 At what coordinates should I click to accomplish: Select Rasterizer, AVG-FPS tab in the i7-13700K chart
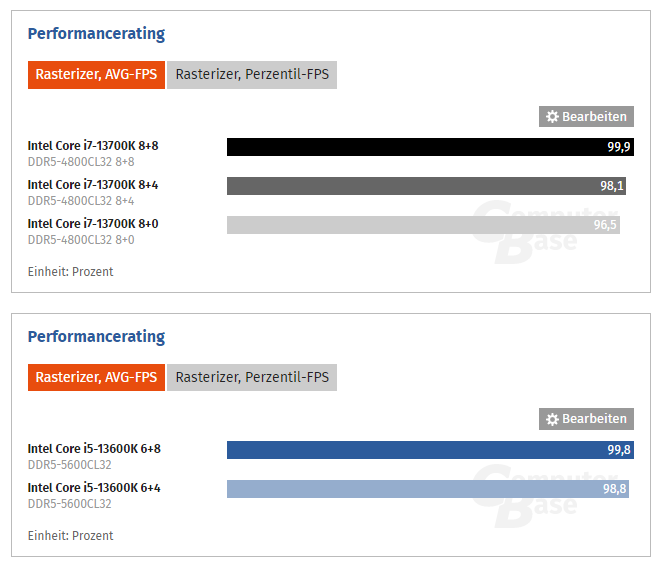96,75
